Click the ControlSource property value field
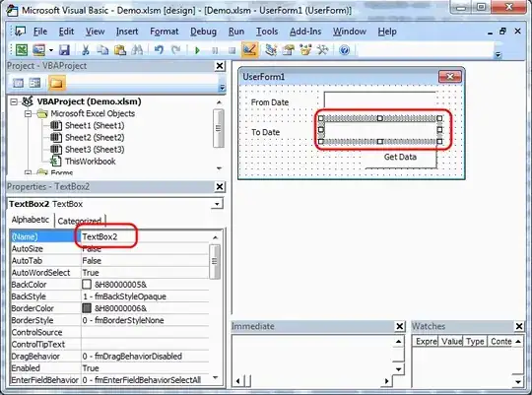The image size is (532, 395). 145,332
